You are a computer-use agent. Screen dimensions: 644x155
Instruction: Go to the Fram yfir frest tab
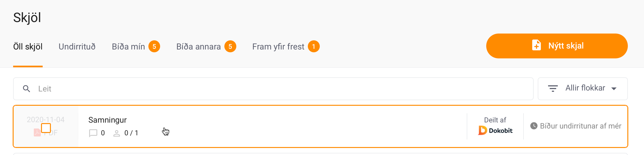[x=278, y=47]
